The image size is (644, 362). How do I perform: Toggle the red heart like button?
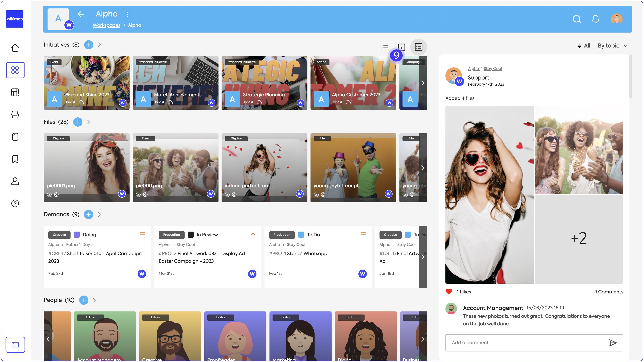449,292
